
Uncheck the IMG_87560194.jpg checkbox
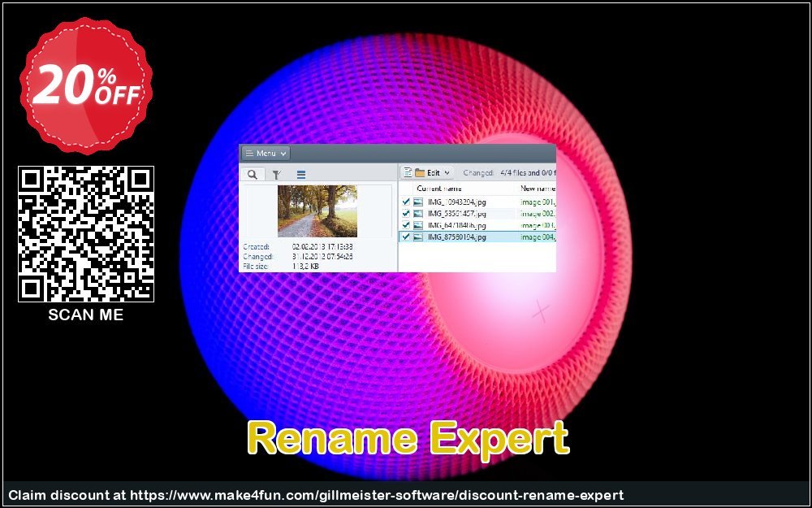point(406,237)
